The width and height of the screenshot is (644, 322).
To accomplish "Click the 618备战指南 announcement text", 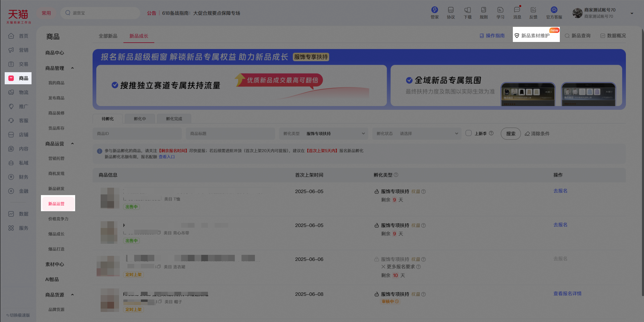I will pos(201,13).
